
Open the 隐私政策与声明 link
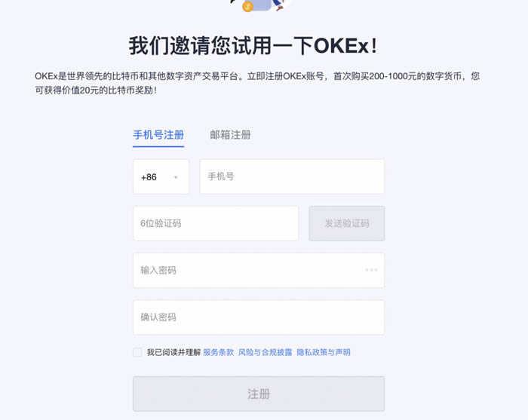(x=323, y=352)
